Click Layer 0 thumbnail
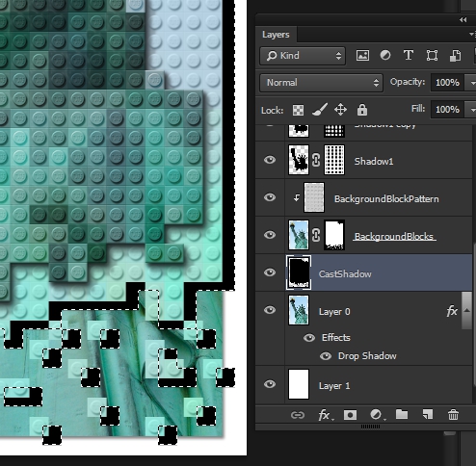 (x=299, y=310)
